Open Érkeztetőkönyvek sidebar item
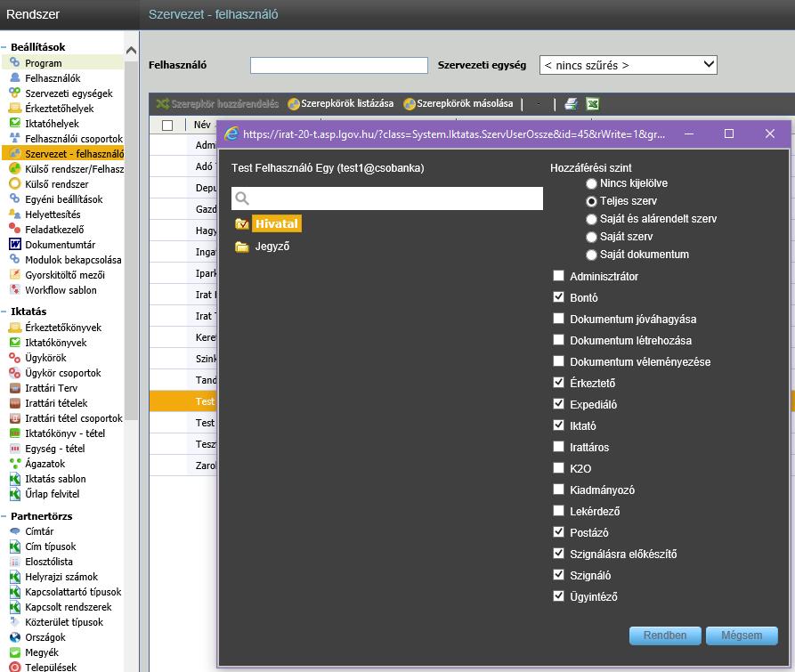This screenshot has height=672, width=795. pos(63,328)
